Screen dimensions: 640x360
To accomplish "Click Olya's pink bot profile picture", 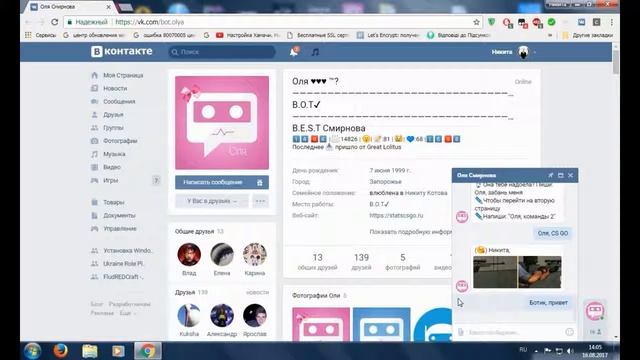I will [222, 122].
